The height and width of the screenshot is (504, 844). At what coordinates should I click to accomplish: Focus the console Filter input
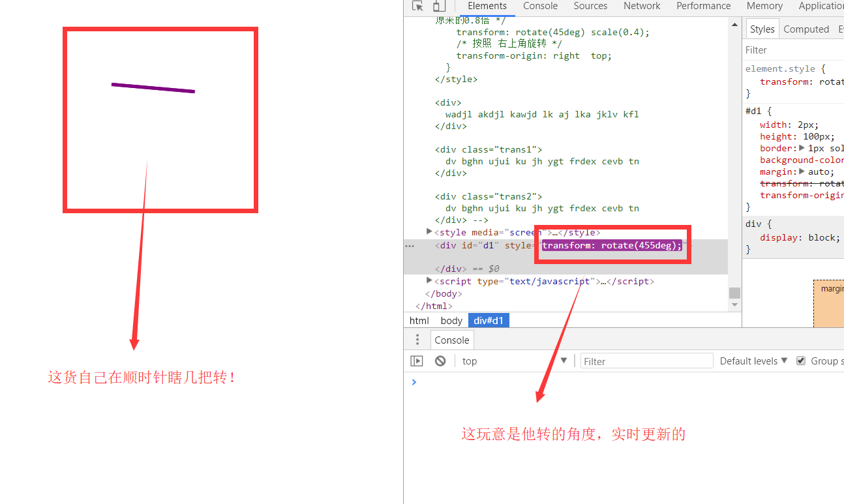646,361
